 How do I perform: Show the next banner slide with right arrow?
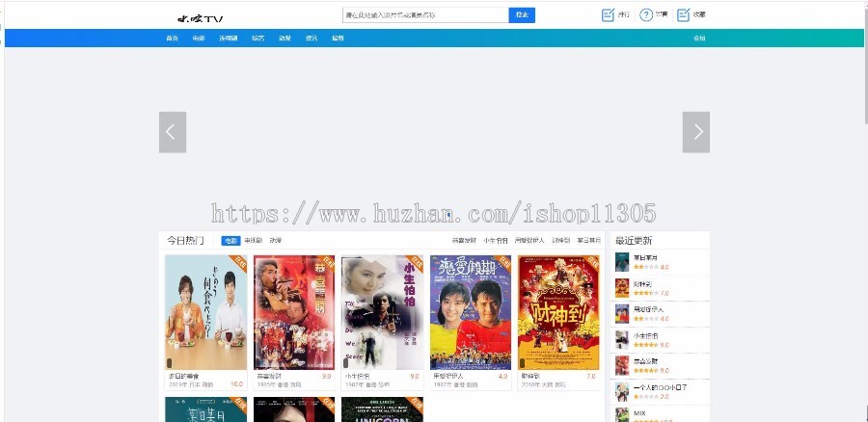(695, 132)
